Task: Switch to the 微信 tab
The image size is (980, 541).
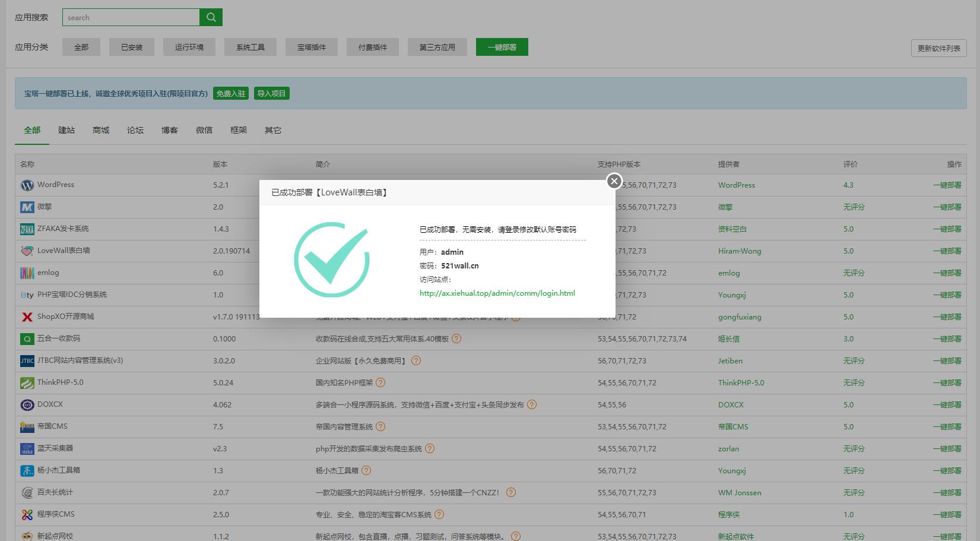Action: click(204, 130)
